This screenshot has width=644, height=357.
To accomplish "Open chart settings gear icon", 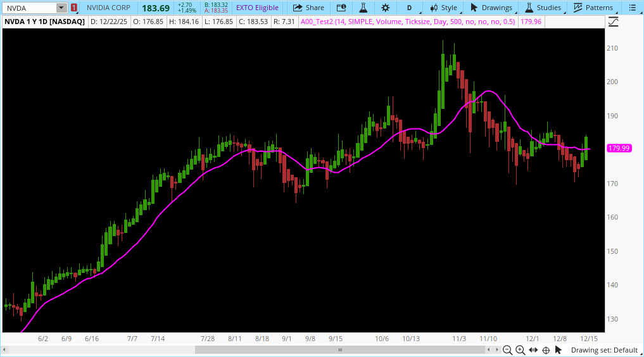I will (x=385, y=8).
